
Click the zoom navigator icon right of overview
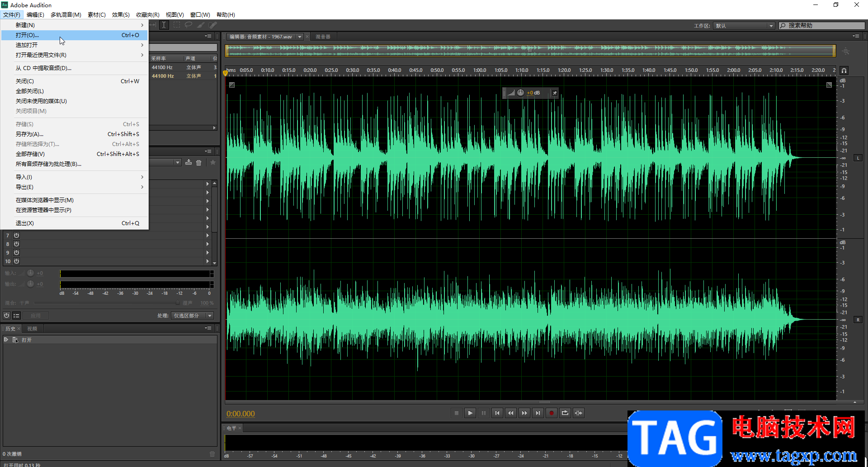(845, 51)
